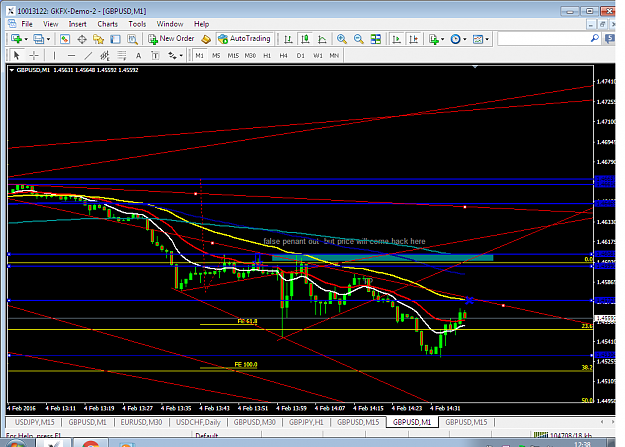Image resolution: width=625 pixels, height=447 pixels.
Task: Show the Market Watch window
Action: [x=65, y=39]
